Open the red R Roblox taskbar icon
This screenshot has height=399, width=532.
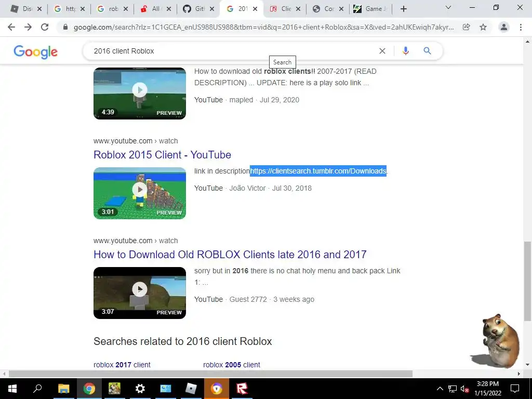[x=242, y=389]
